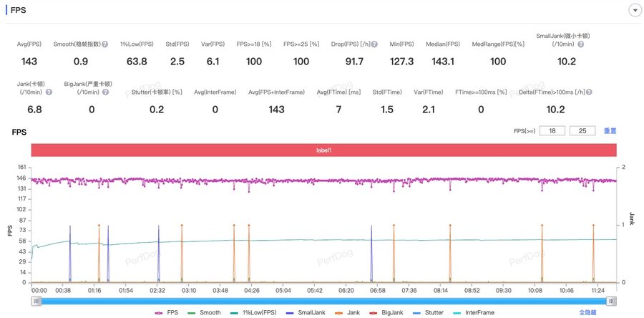Click the blue time range slider bar
The width and height of the screenshot is (644, 318).
click(324, 301)
